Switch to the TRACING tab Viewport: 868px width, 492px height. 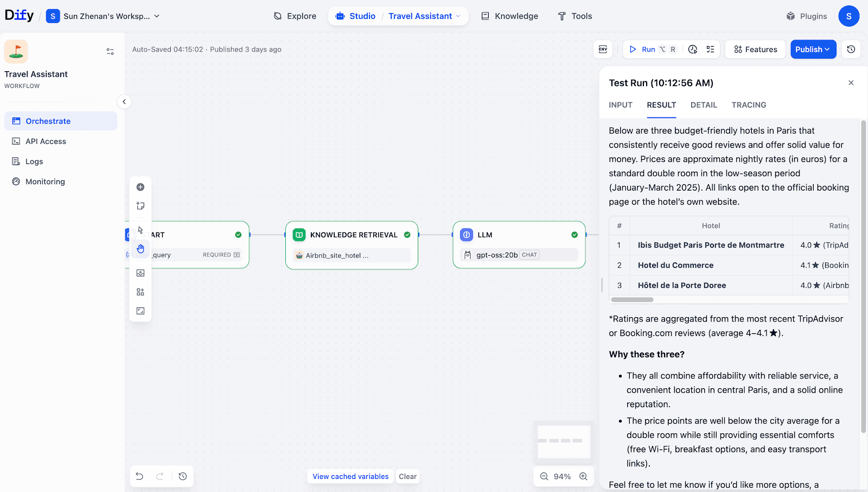click(x=749, y=105)
